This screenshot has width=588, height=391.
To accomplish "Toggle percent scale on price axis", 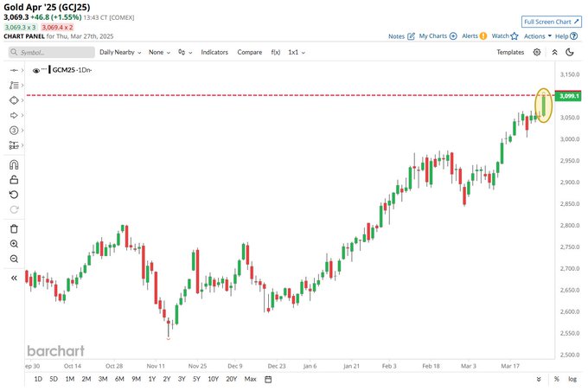I will (x=557, y=379).
